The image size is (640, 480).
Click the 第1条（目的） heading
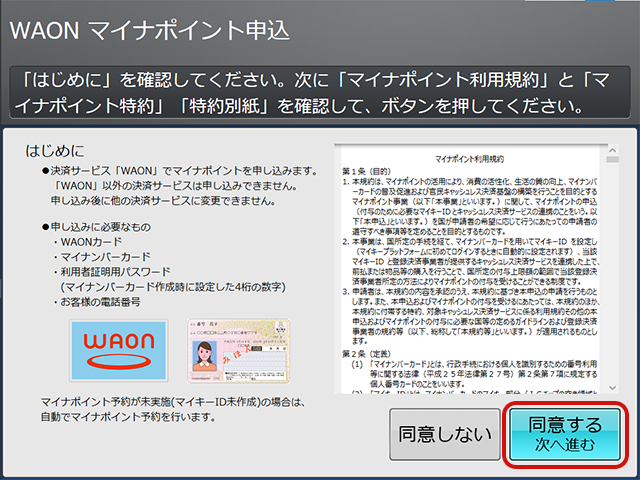click(x=367, y=171)
